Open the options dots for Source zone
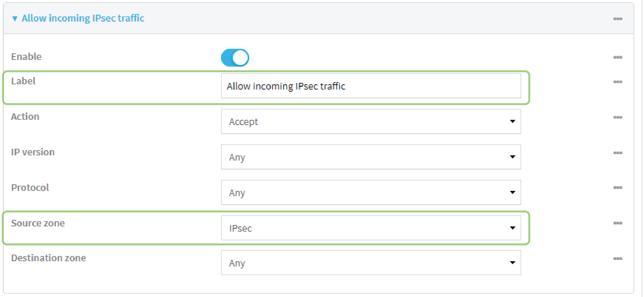 coord(617,223)
